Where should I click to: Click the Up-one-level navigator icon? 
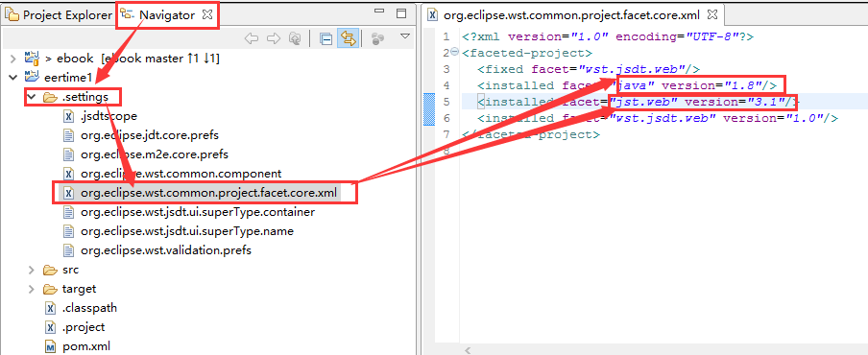(x=295, y=38)
